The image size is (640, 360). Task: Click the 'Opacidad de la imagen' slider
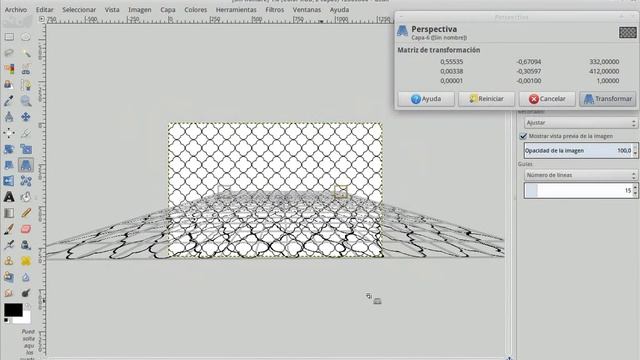[x=581, y=151]
